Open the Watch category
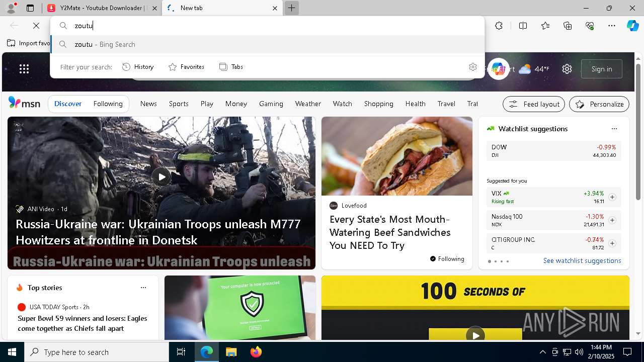This screenshot has height=362, width=644. (x=343, y=104)
